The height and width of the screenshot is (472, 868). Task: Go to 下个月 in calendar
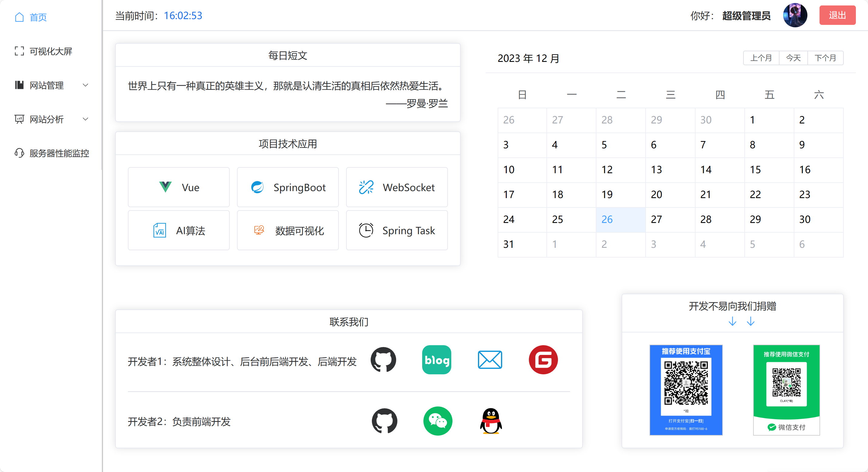click(825, 58)
